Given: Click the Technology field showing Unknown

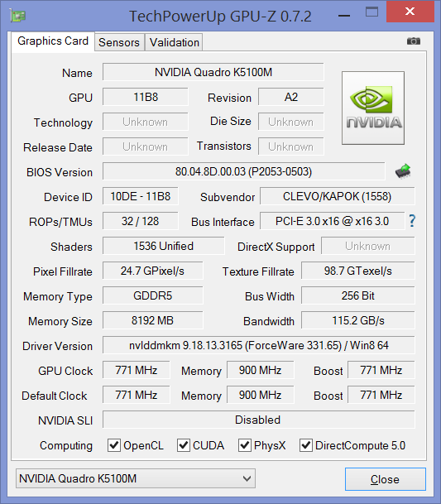Looking at the screenshot, I should point(146,122).
